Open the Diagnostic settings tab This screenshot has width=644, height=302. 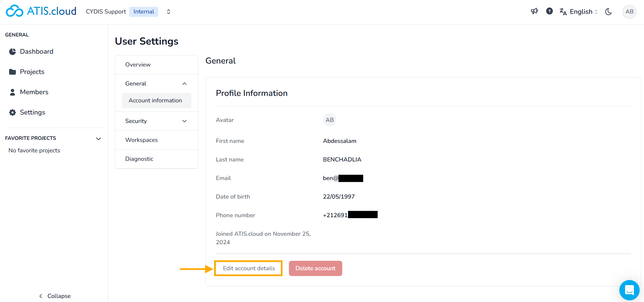point(139,159)
